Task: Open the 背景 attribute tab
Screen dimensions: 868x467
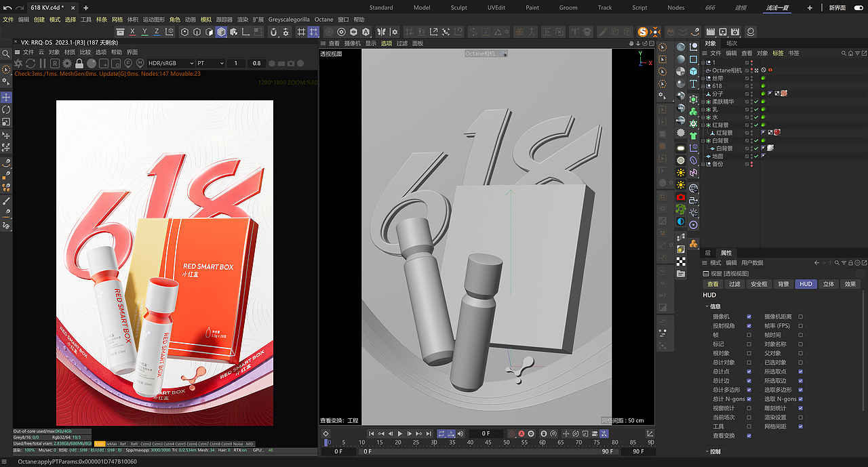Action: click(x=783, y=284)
